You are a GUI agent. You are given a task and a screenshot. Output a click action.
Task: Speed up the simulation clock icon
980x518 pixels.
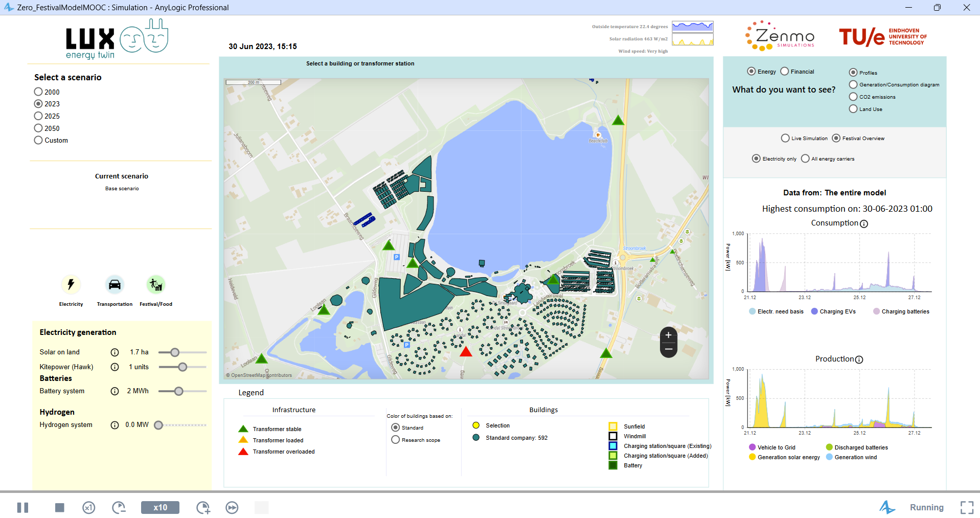[203, 507]
